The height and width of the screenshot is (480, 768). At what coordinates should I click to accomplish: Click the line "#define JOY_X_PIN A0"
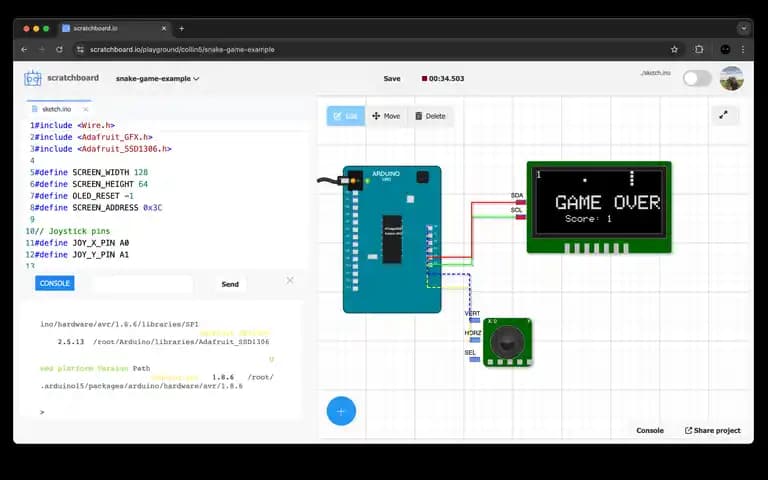[82, 243]
